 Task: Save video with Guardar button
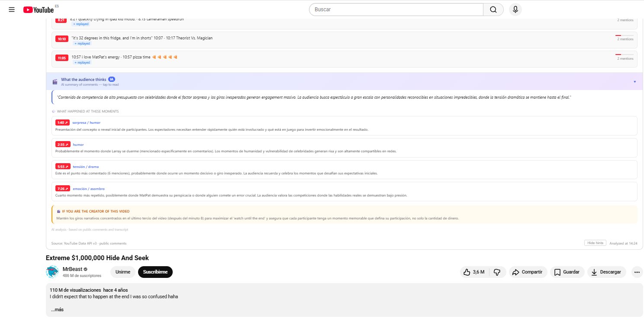(567, 272)
